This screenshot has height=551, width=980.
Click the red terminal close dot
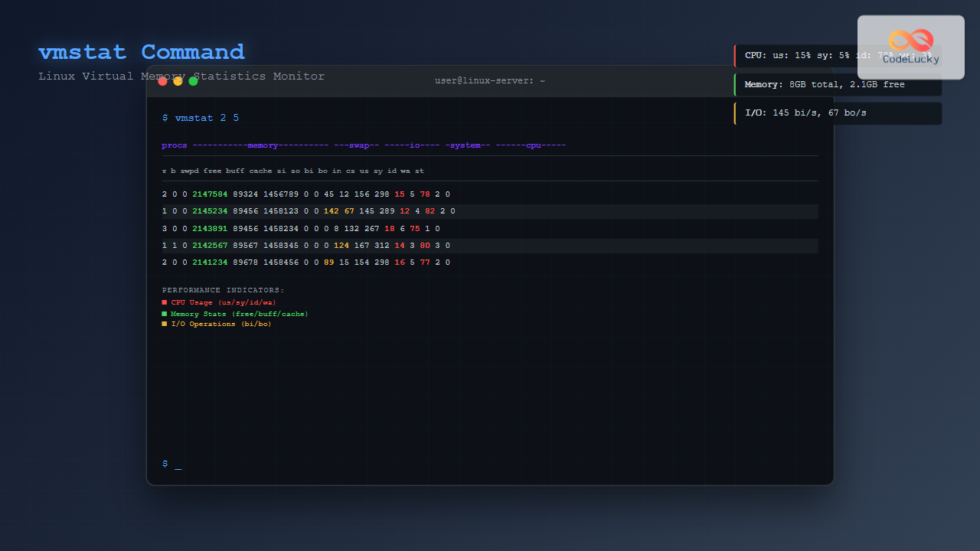click(163, 81)
